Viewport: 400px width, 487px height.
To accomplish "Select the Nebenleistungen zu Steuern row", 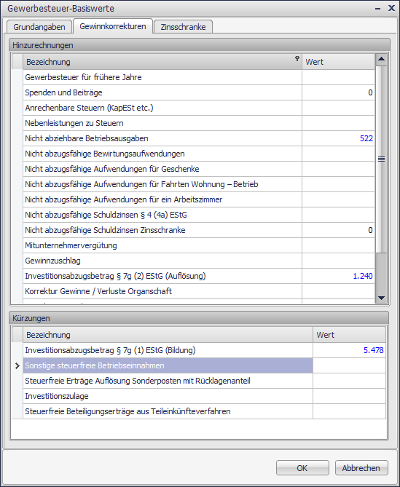I will pos(199,123).
